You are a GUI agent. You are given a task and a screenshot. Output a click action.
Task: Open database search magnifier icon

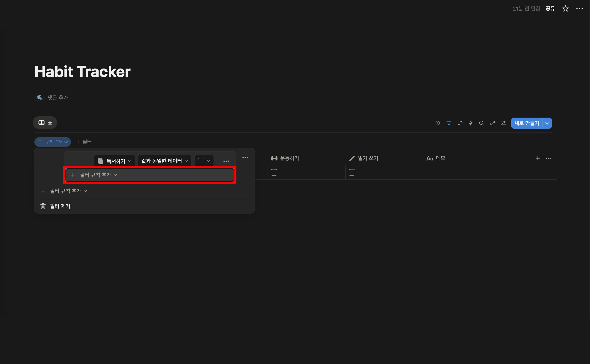(x=482, y=123)
